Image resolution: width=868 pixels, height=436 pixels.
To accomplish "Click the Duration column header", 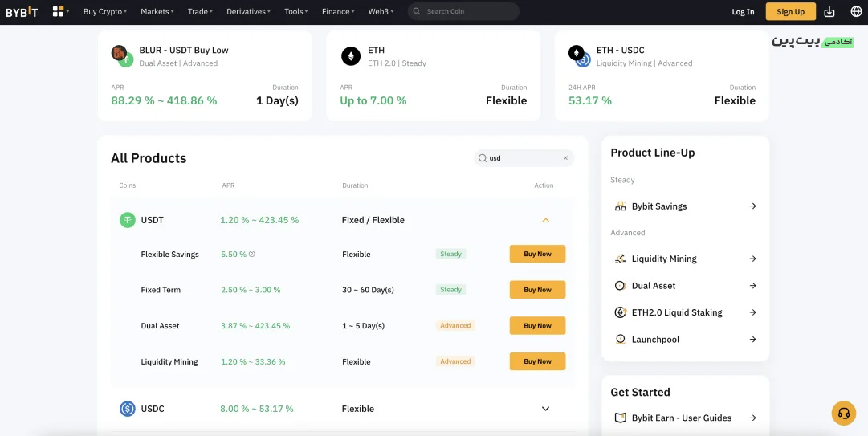I will (355, 185).
